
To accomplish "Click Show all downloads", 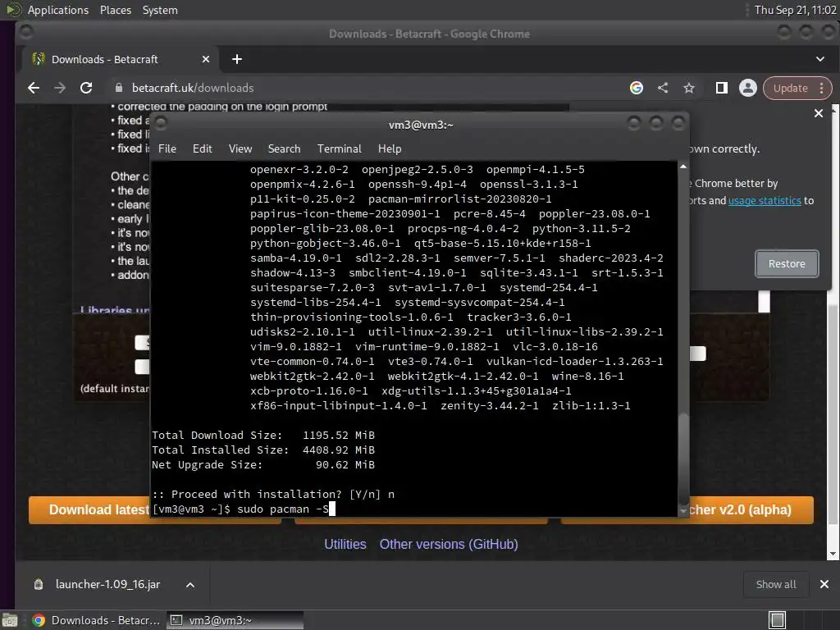I will click(776, 584).
